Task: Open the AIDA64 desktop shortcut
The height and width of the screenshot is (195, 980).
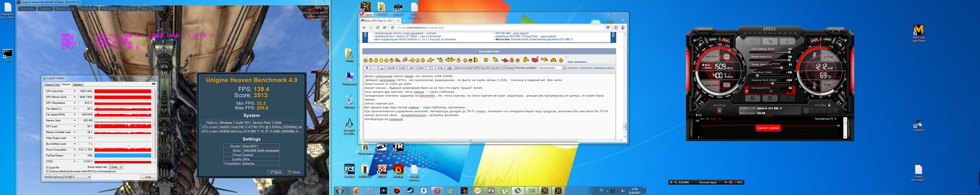Action: coord(382,171)
